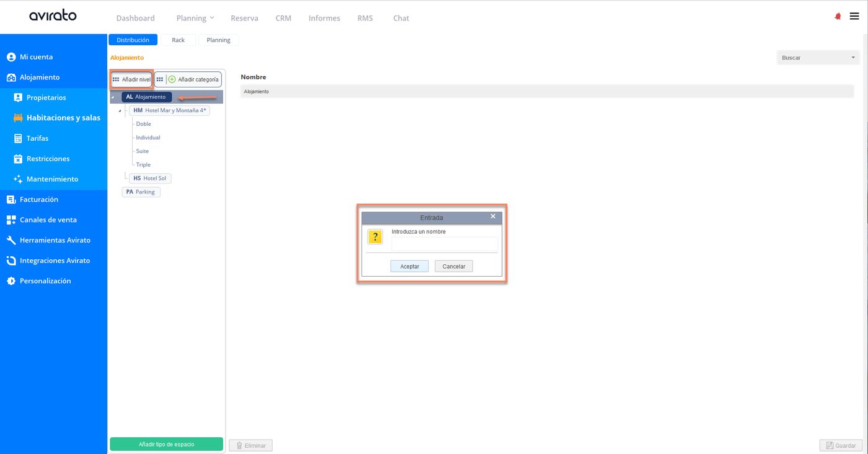Click the Añadir nivel button

pyautogui.click(x=131, y=79)
